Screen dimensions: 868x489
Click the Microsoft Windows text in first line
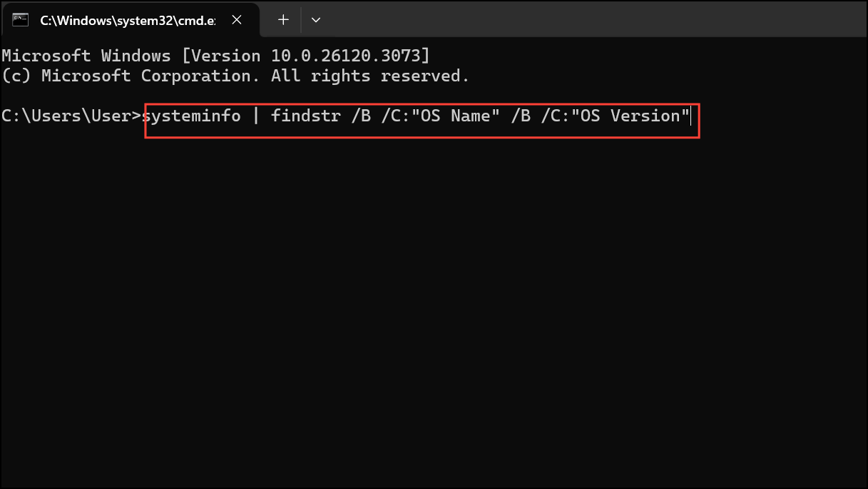[86, 56]
